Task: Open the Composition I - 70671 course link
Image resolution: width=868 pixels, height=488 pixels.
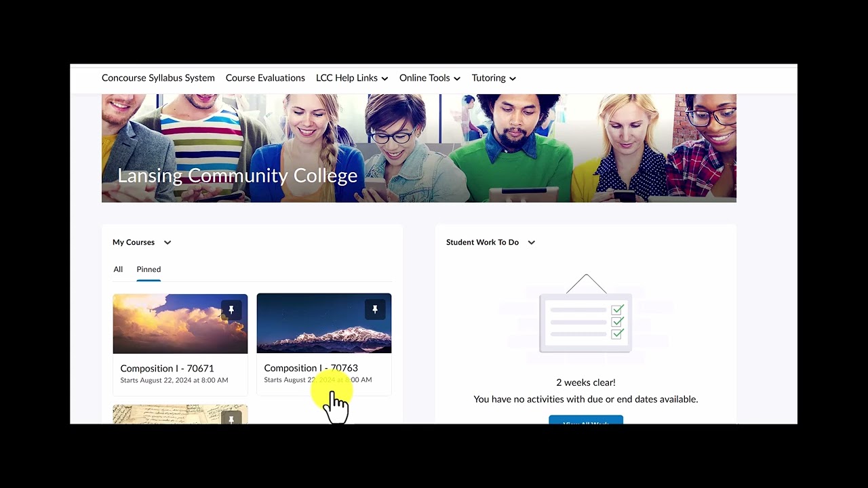Action: pyautogui.click(x=167, y=368)
